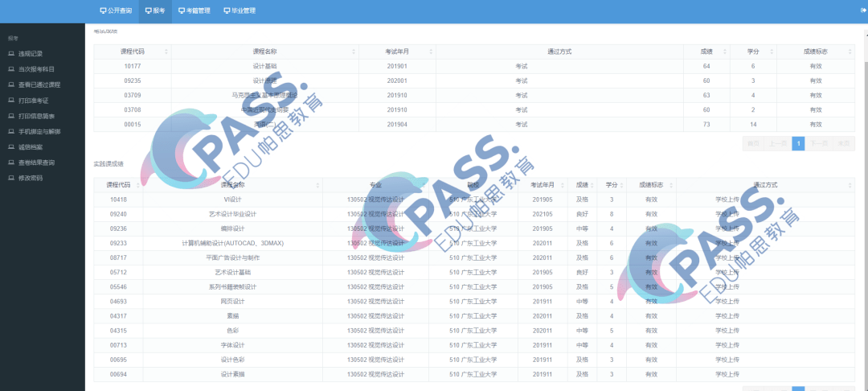Sort upper table by 成绩 column arrows
The width and height of the screenshot is (868, 391).
[723, 51]
